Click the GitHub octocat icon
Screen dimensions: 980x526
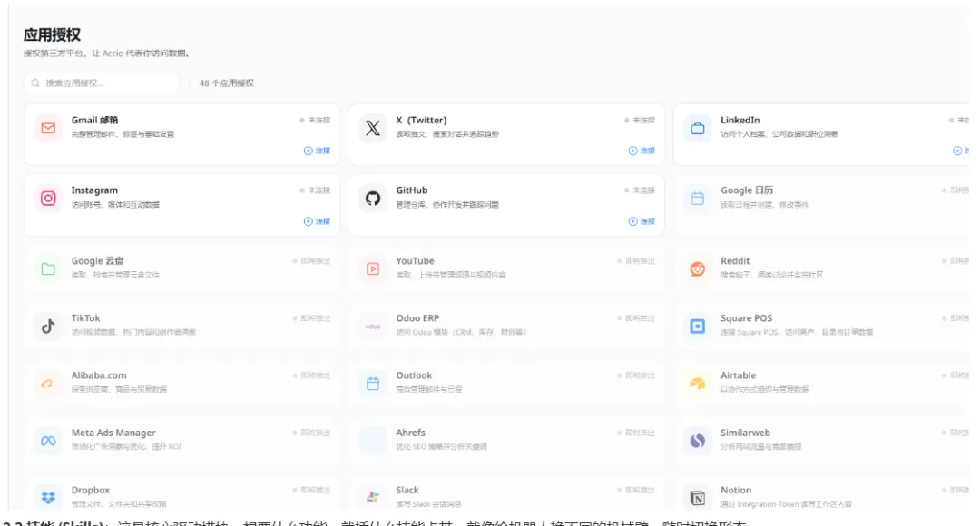click(x=373, y=198)
